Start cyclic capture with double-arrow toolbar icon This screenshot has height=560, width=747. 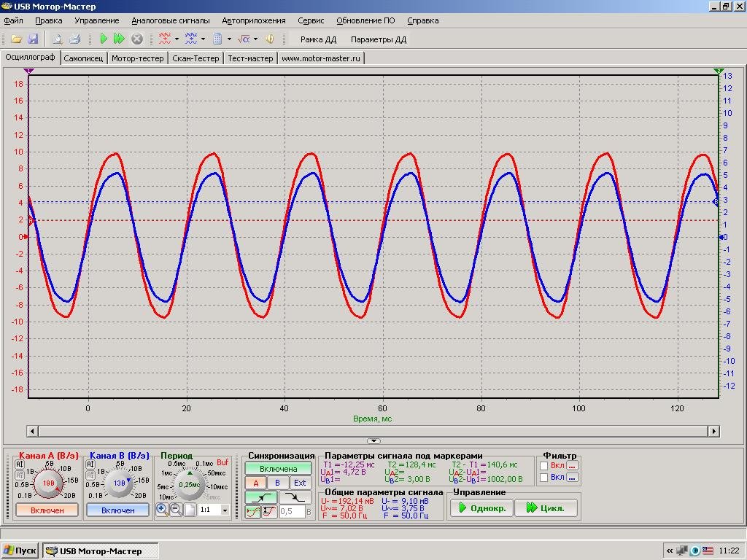tap(119, 39)
